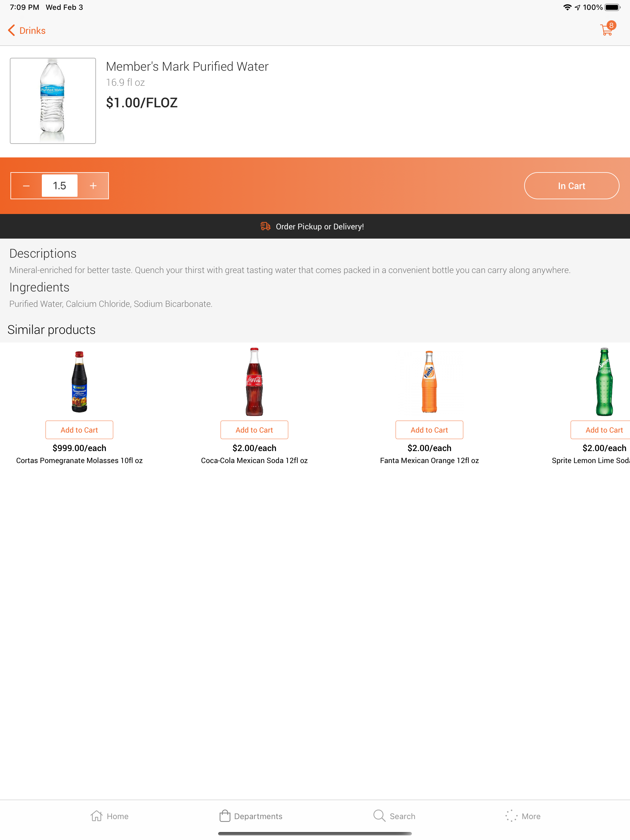Open the Coca-Cola bottle thumbnail
Screen dimensions: 630x840
pyautogui.click(x=254, y=382)
